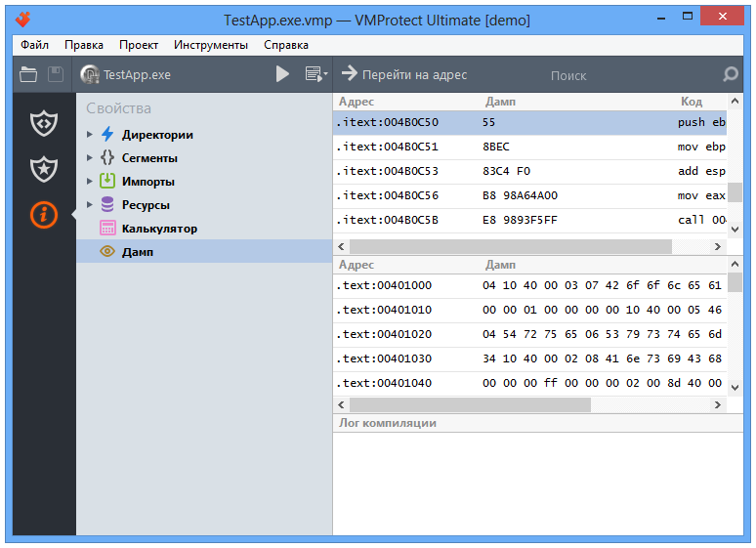Viewport: 756px width, 548px height.
Task: Open the compile options list dropdown
Action: (316, 74)
